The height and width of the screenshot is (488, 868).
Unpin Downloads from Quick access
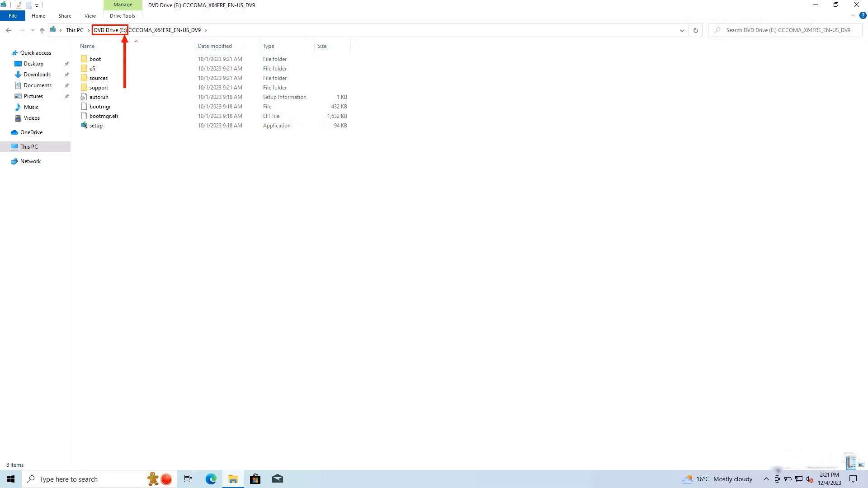click(66, 74)
